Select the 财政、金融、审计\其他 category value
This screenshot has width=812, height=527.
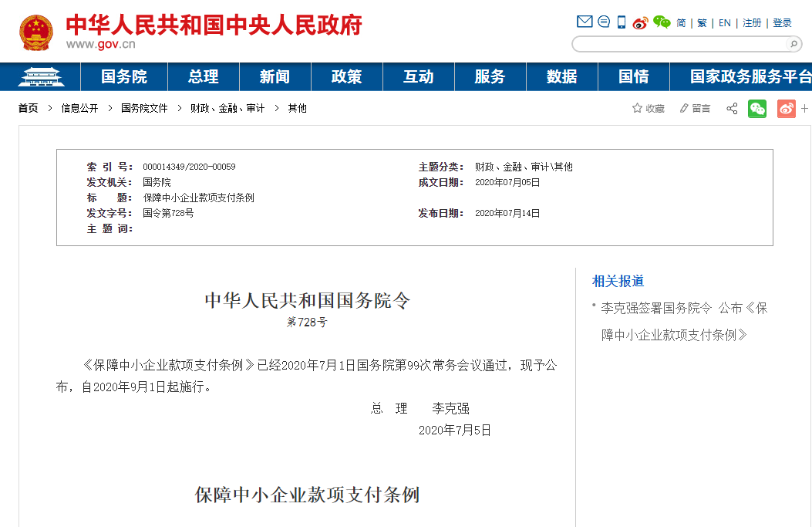[524, 167]
